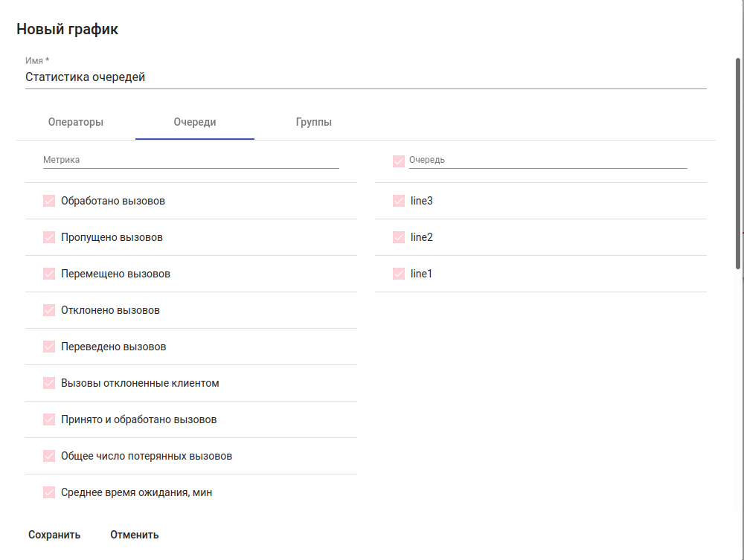Open the 'Группы' tab
The height and width of the screenshot is (560, 744).
314,122
